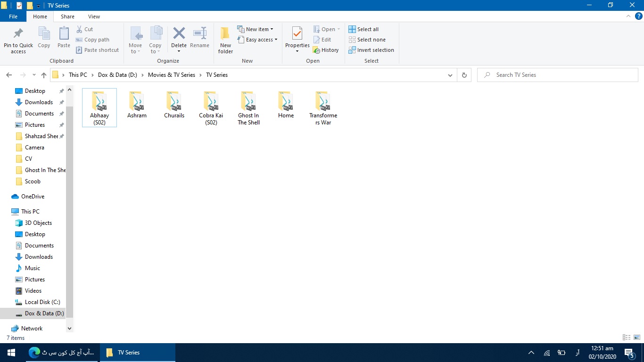Image resolution: width=644 pixels, height=362 pixels.
Task: Switch to details view layout icon
Action: (x=627, y=337)
